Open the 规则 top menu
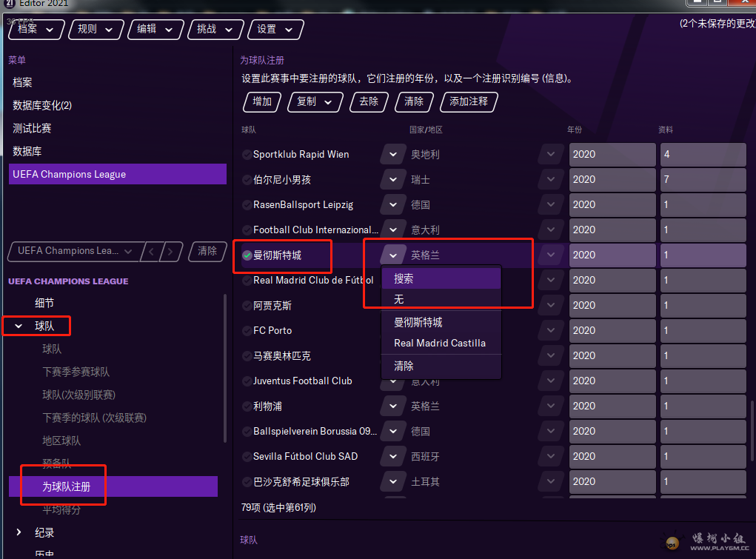This screenshot has width=756, height=559. coord(96,30)
